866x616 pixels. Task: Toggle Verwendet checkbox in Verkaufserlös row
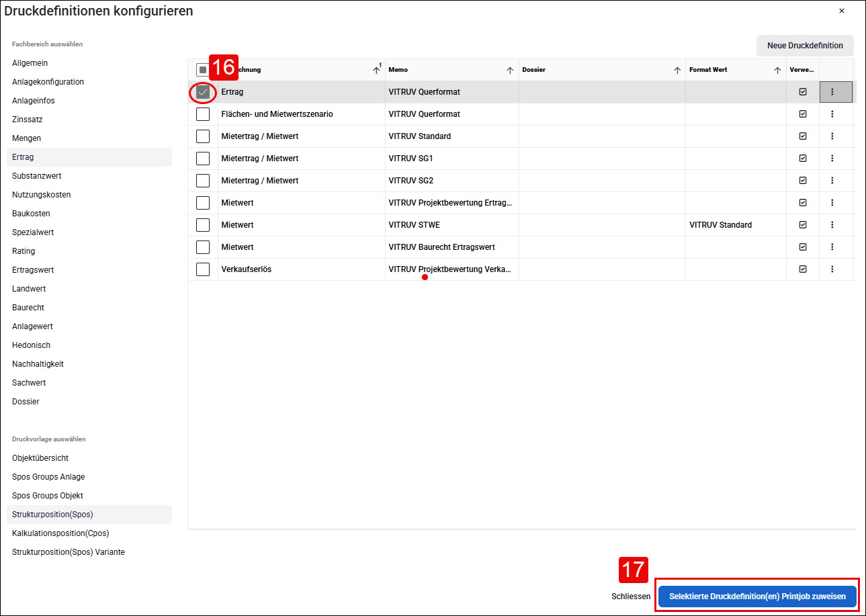pyautogui.click(x=803, y=269)
